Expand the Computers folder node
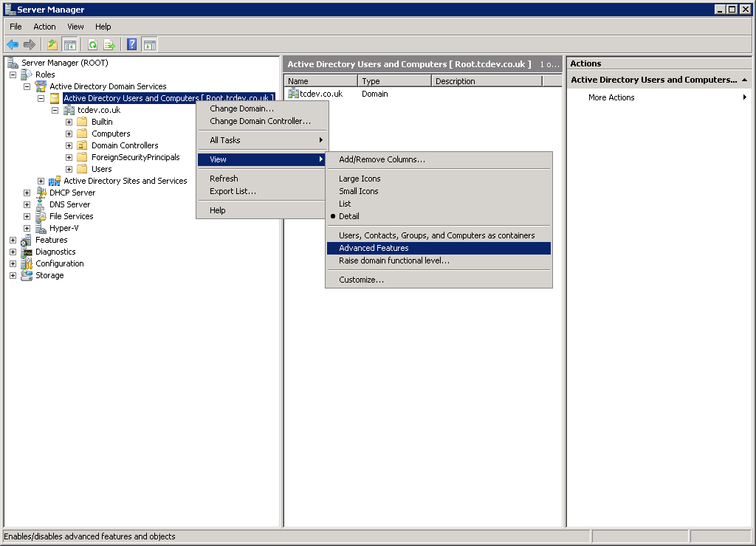 point(69,134)
